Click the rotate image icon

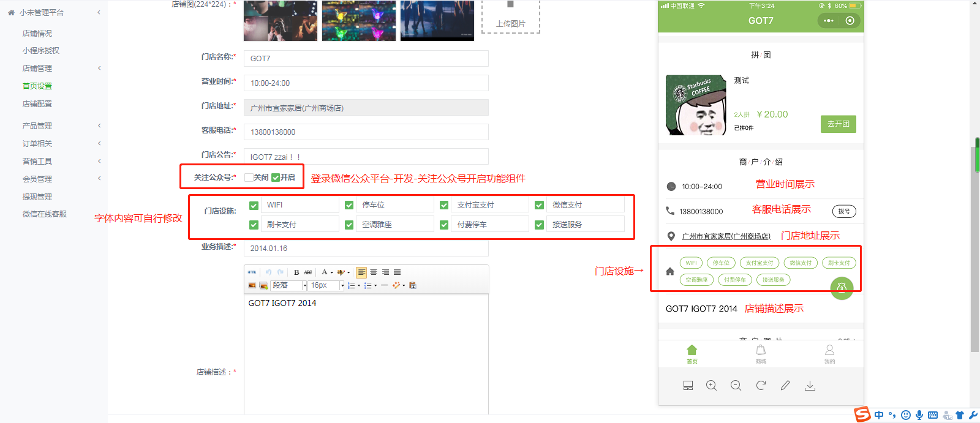point(761,386)
